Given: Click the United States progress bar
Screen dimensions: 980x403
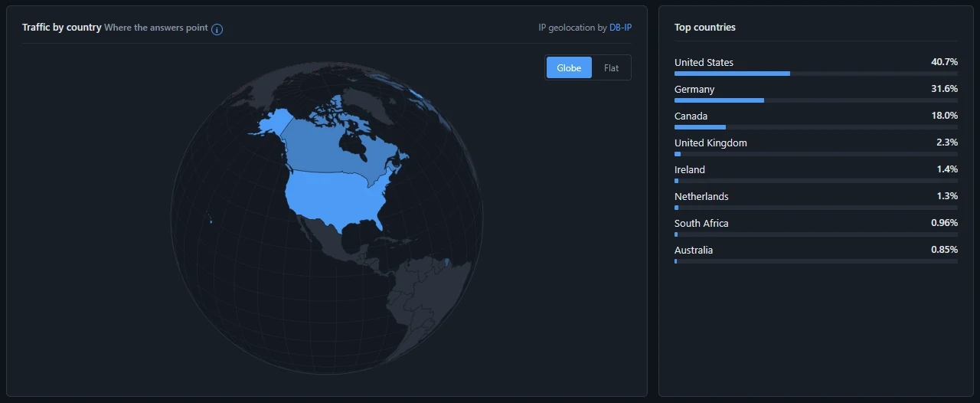Looking at the screenshot, I should 815,74.
